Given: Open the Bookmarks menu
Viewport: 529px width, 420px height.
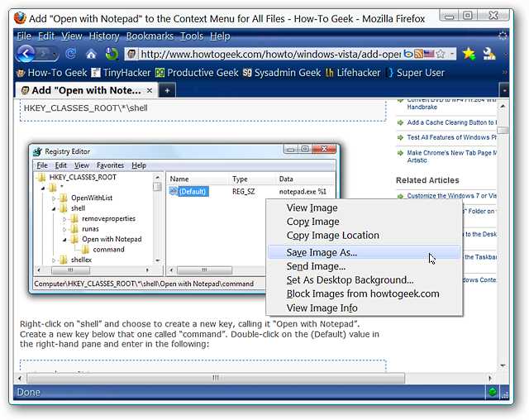Looking at the screenshot, I should click(150, 36).
